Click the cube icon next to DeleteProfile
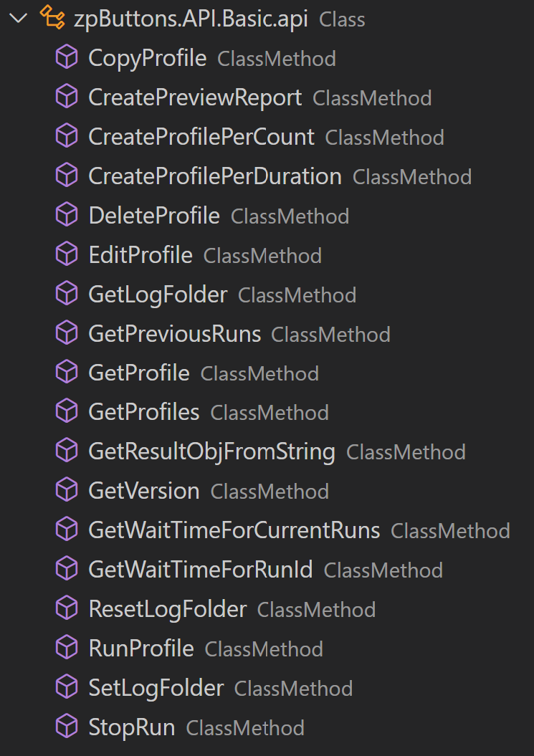This screenshot has width=534, height=756. tap(67, 216)
